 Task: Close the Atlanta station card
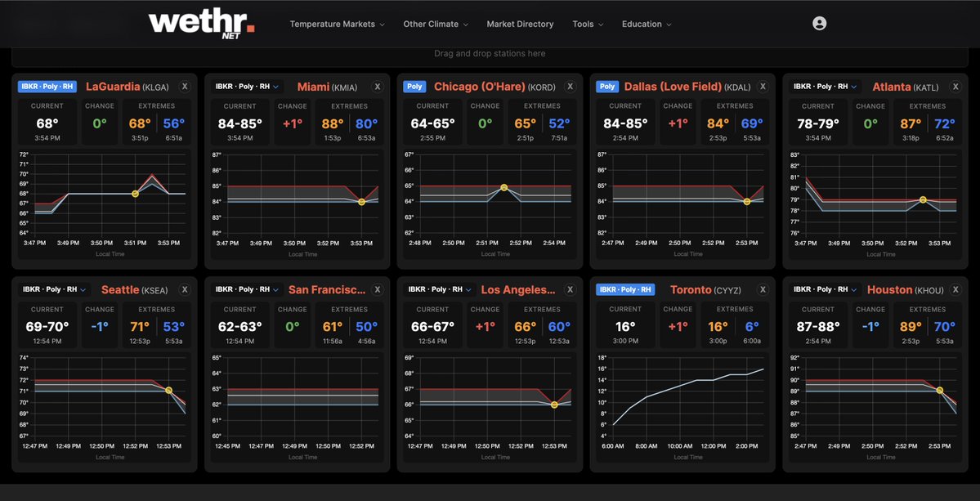click(955, 87)
